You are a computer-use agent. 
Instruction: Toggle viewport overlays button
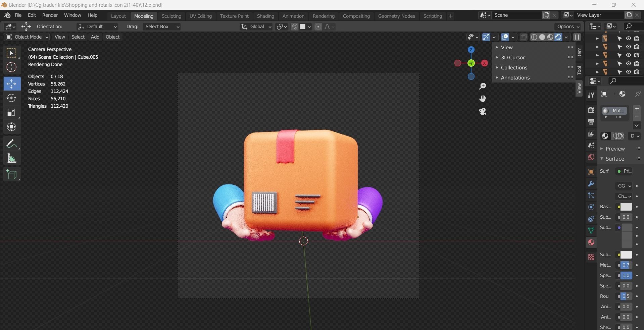pos(505,37)
